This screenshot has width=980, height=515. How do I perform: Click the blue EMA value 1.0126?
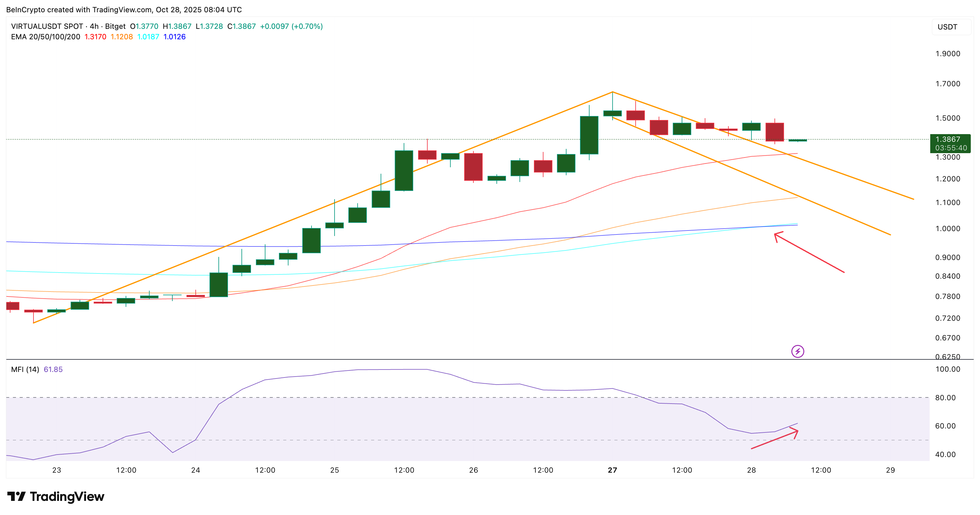point(174,37)
